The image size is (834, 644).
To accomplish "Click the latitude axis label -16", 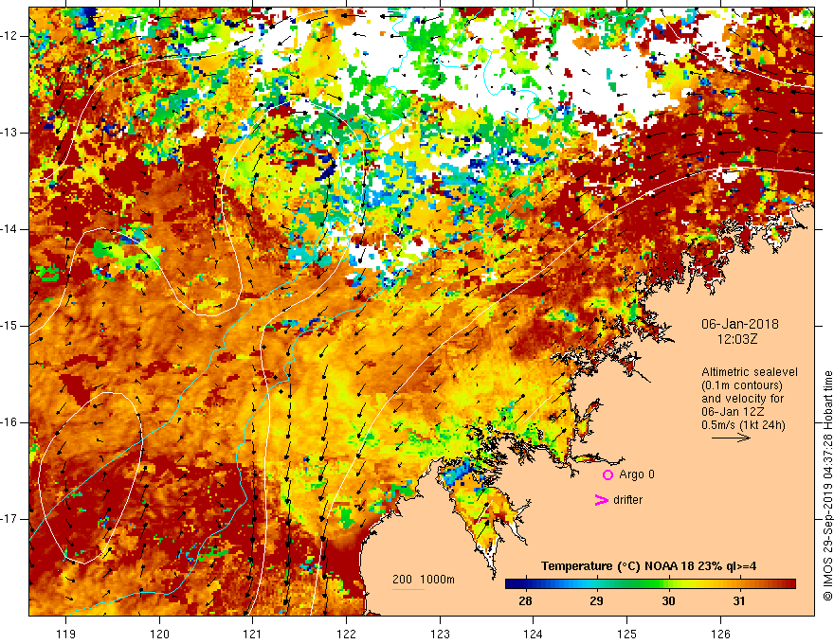I will pyautogui.click(x=9, y=422).
